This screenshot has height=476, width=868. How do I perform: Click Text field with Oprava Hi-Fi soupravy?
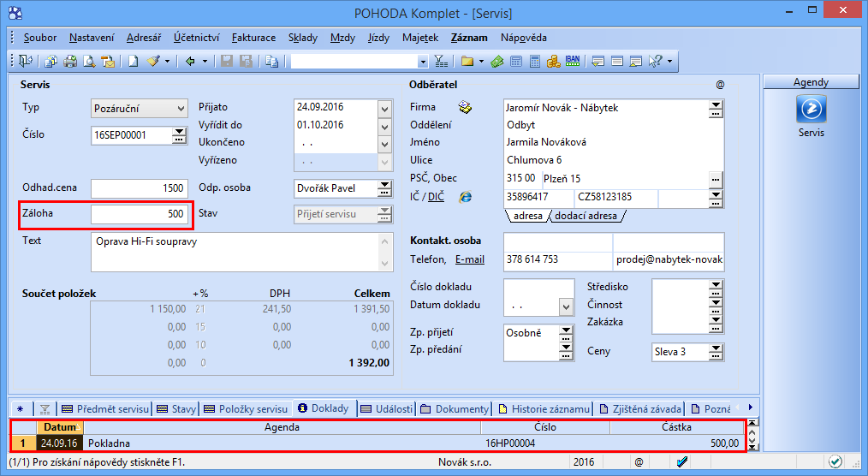[242, 253]
